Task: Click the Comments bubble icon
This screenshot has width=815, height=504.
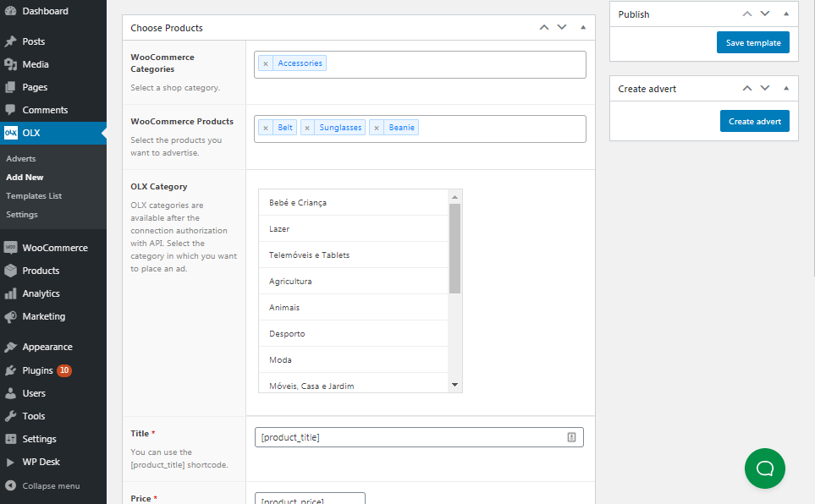Action: click(x=10, y=110)
